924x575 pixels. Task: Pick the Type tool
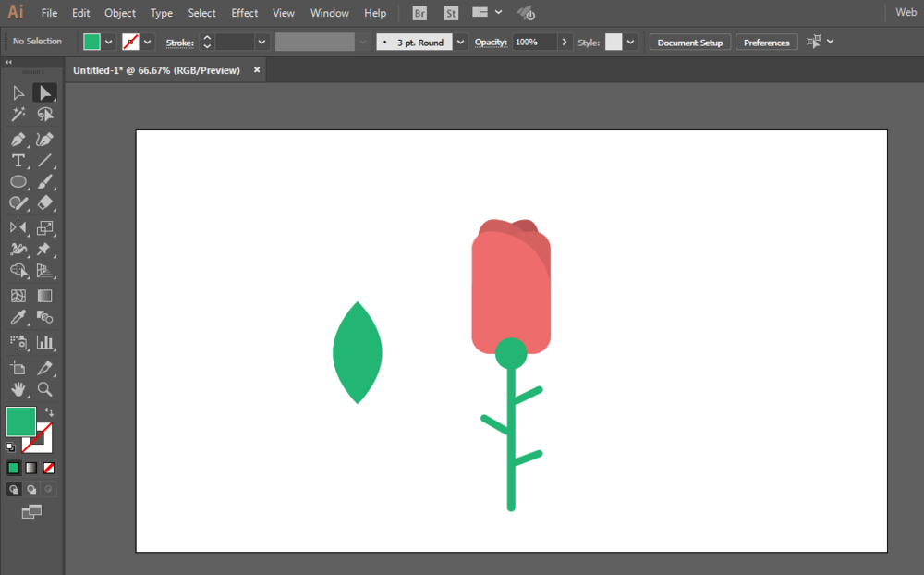(18, 161)
